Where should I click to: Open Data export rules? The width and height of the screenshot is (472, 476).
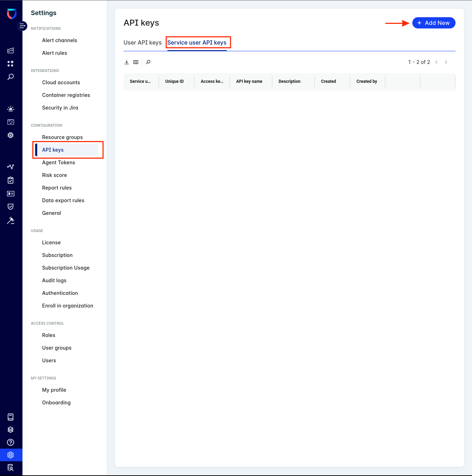(63, 200)
